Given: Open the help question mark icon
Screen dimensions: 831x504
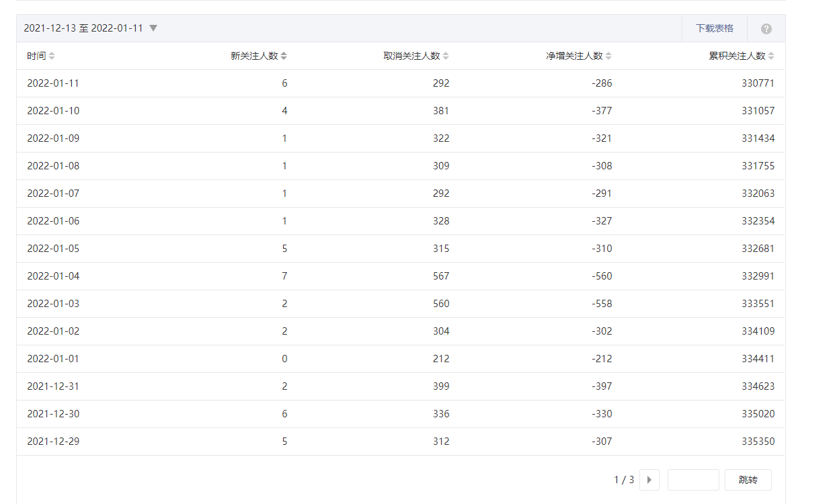Looking at the screenshot, I should (766, 29).
